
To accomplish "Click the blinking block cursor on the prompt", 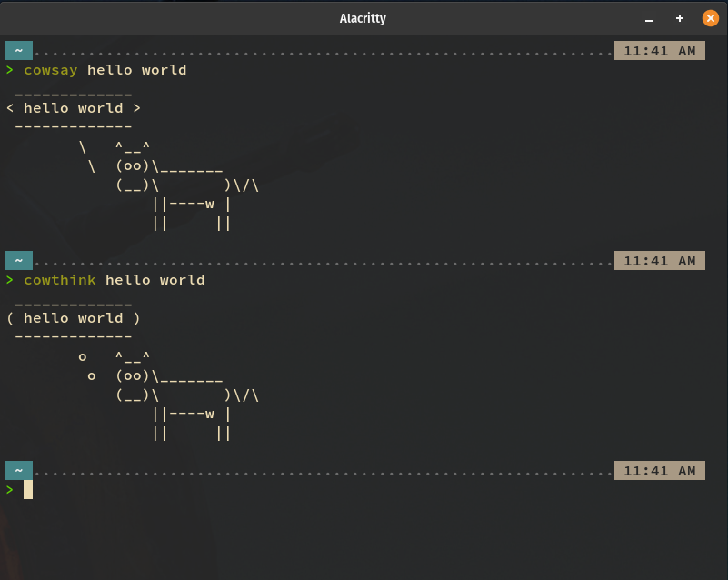I will tap(26, 489).
